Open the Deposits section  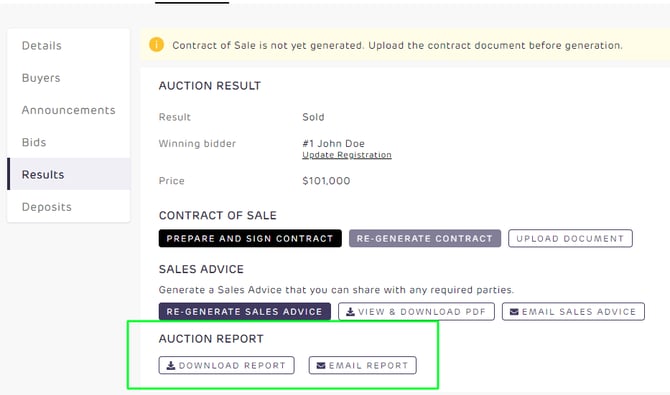tap(68, 206)
